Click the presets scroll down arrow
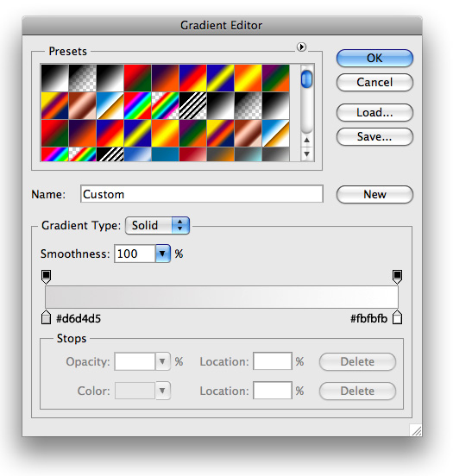 point(307,154)
